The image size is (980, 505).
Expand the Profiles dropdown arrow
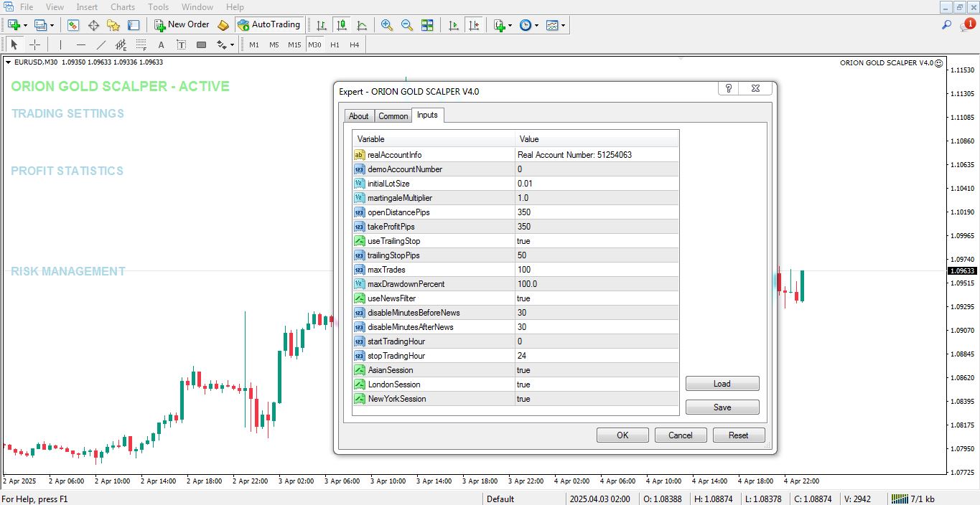52,25
